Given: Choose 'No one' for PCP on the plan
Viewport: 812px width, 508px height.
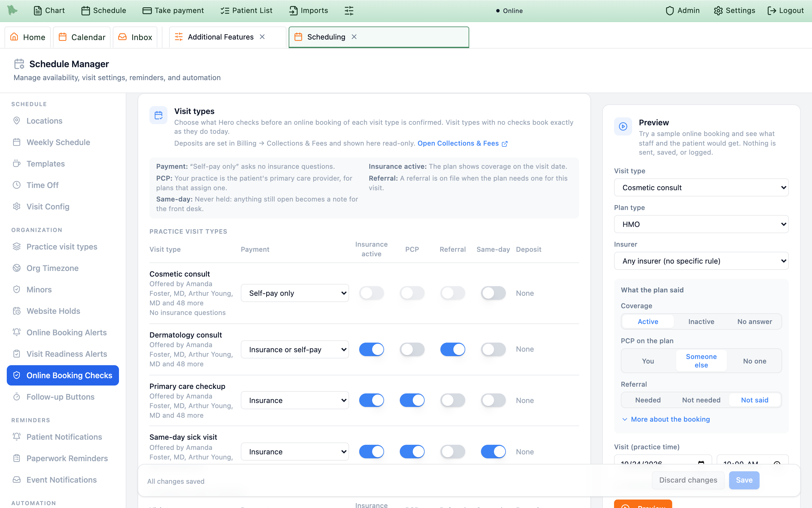Looking at the screenshot, I should [754, 361].
